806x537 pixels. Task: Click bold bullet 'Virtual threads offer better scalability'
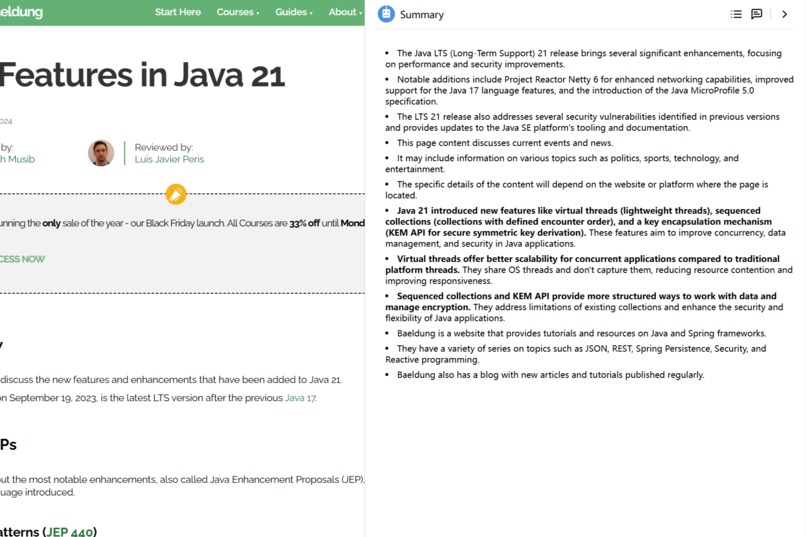coord(589,270)
